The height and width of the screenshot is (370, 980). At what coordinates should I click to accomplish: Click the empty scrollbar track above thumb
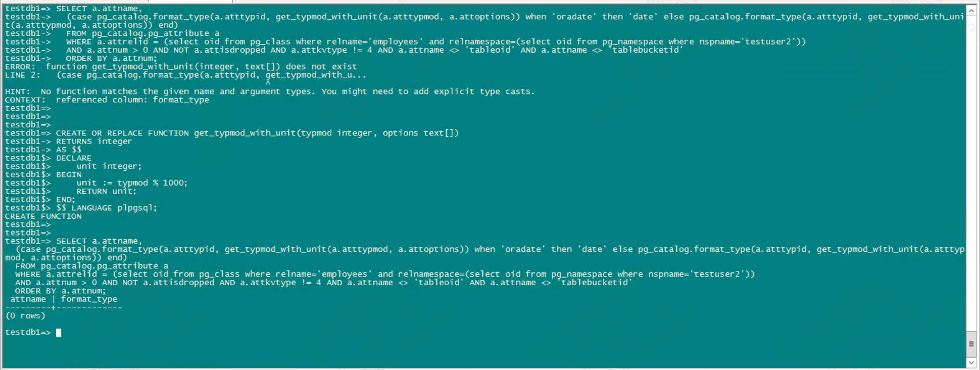point(971,174)
